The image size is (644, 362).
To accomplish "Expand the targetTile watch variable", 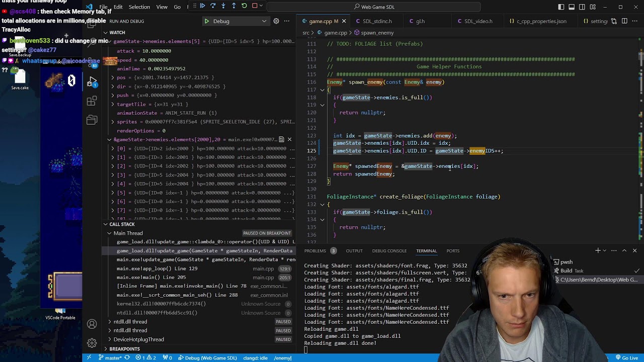I will point(113,104).
